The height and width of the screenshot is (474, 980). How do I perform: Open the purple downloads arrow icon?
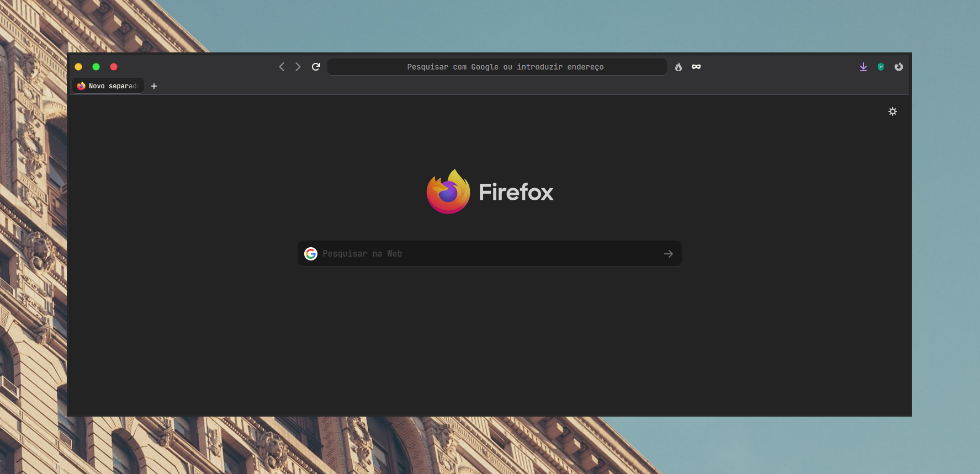click(x=864, y=67)
